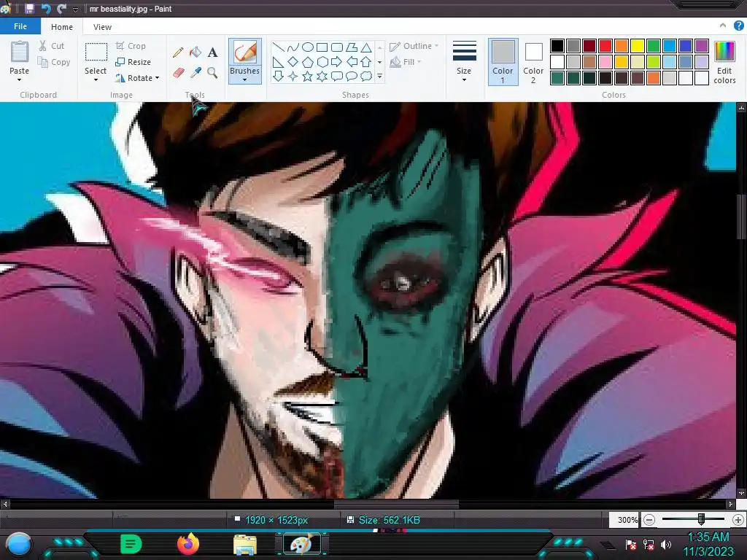Viewport: 747px width, 560px height.
Task: Choose the Diamond shape
Action: point(293,62)
